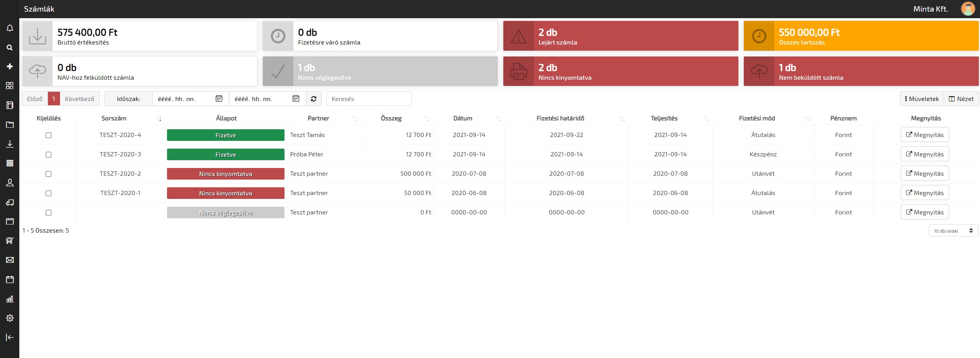Click the plus icon in sidebar
This screenshot has height=358, width=980.
10,67
